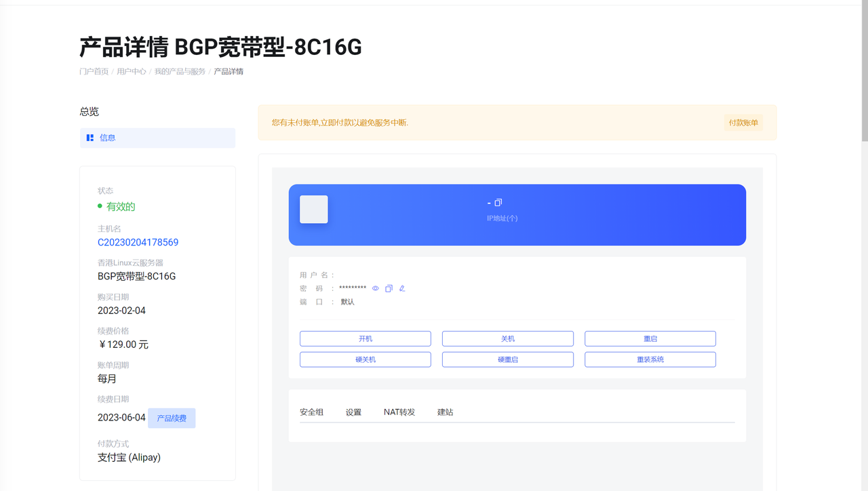
Task: Click the 信息 grid icon in sidebar
Action: 90,138
